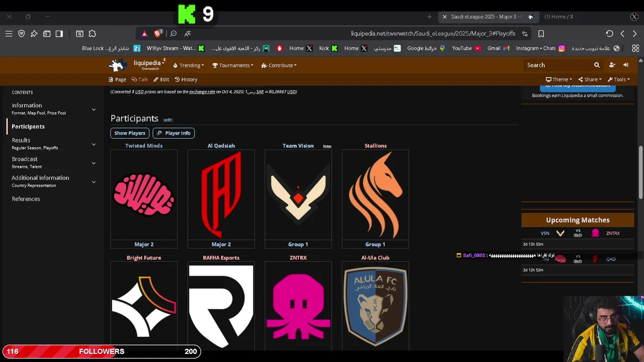Click the zoom magnifier icon in address bar

(x=173, y=34)
